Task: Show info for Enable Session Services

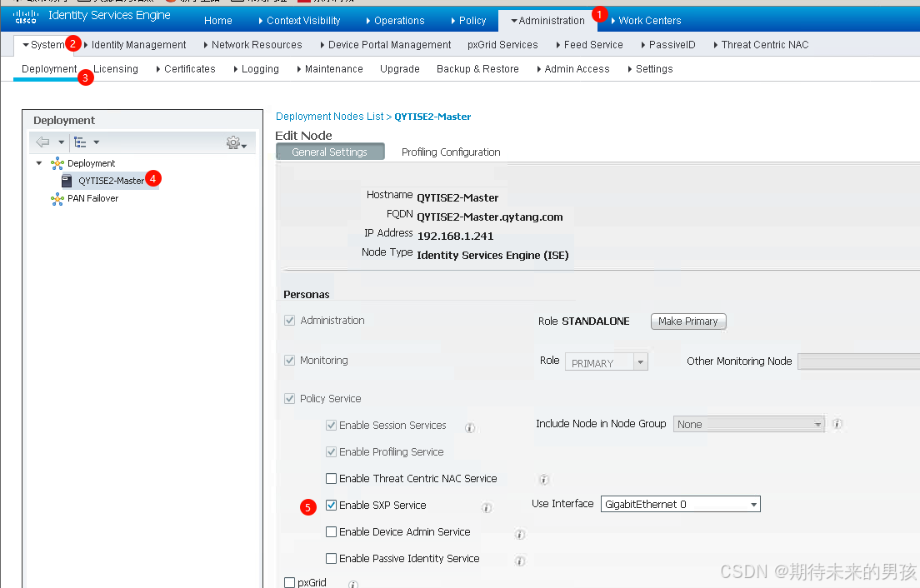Action: click(469, 427)
